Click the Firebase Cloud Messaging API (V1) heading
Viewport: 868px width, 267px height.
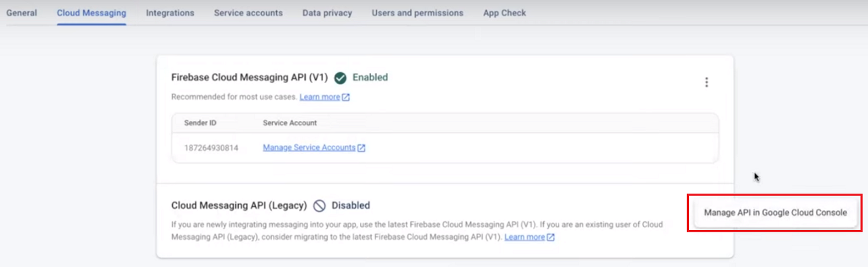(250, 77)
